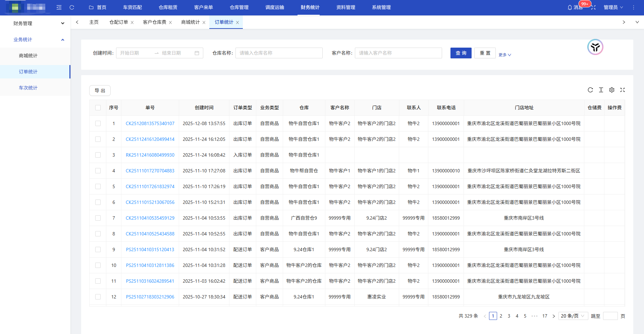Image resolution: width=644 pixels, height=334 pixels.
Task: Open the notification bell messages
Action: (570, 7)
